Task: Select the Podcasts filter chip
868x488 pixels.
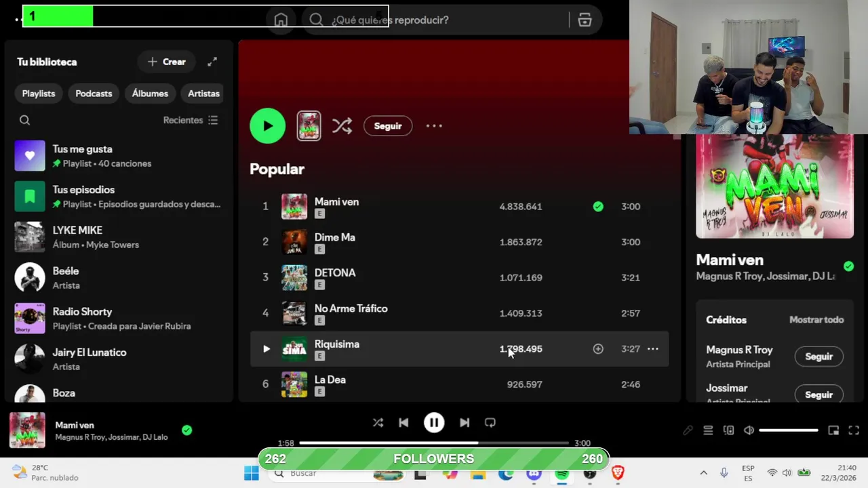Action: click(x=94, y=94)
